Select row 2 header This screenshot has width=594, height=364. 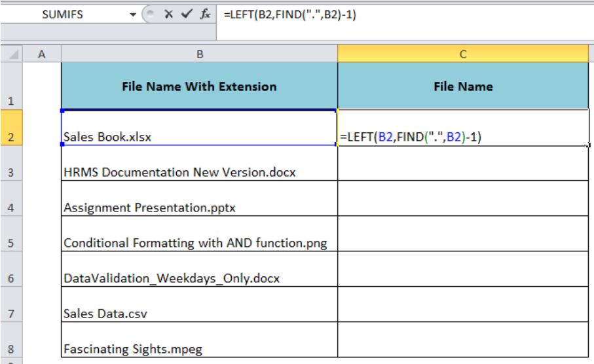(x=11, y=128)
